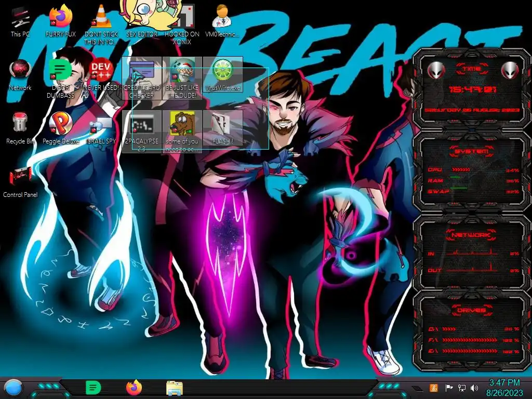
Task: Open the Control Panel desktop icon
Action: (20, 182)
